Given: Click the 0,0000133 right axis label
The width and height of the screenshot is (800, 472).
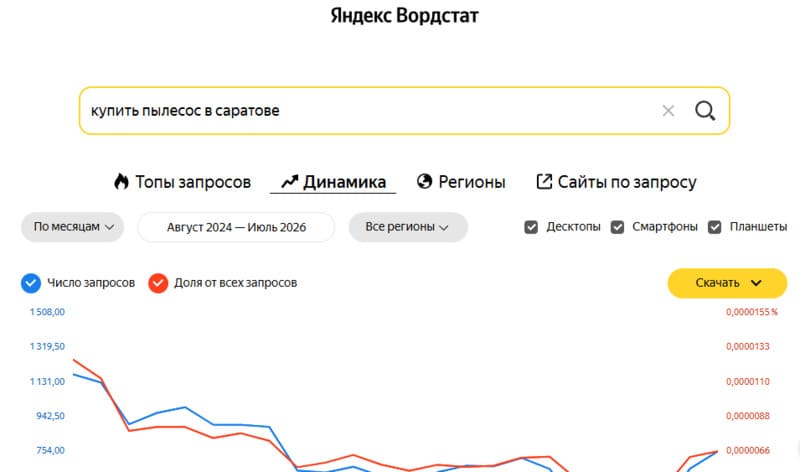Looking at the screenshot, I should tap(747, 346).
